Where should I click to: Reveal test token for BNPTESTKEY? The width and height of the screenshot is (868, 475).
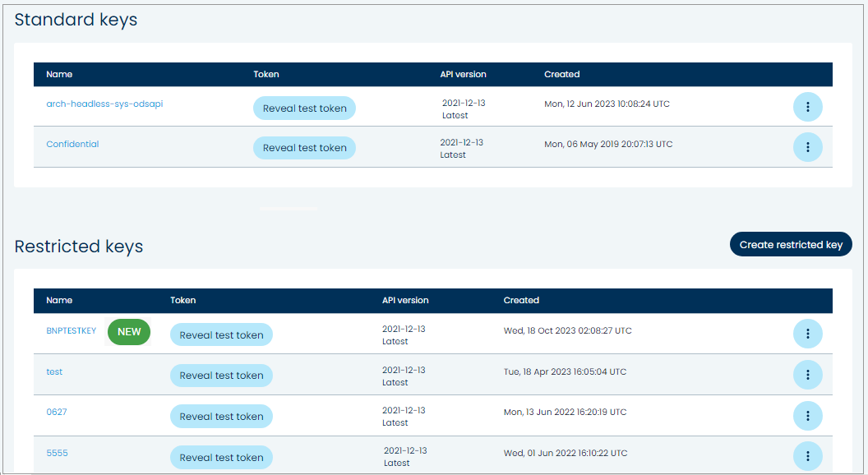(221, 334)
